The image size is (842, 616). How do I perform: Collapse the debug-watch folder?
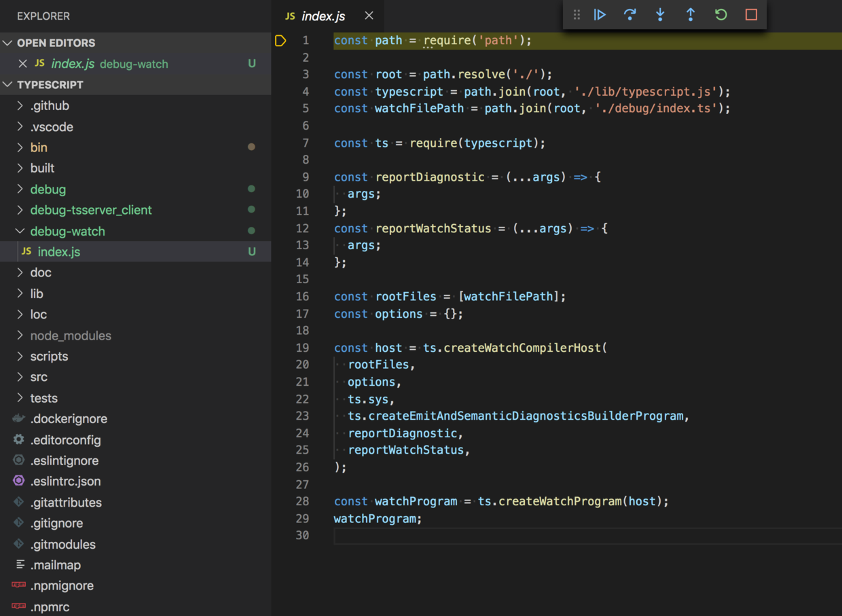coord(20,231)
